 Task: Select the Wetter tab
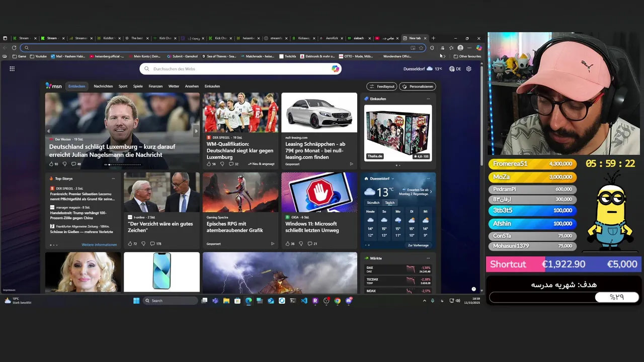[x=174, y=86]
